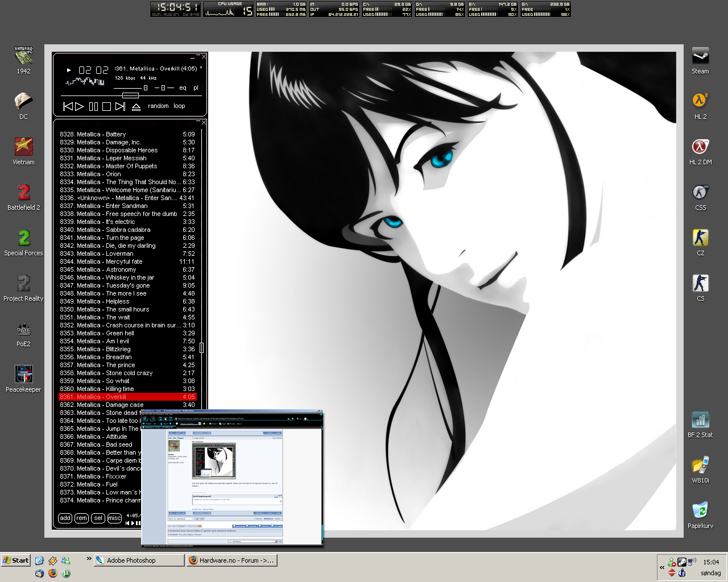
Task: Open Steam desktop shortcut
Action: (x=700, y=56)
